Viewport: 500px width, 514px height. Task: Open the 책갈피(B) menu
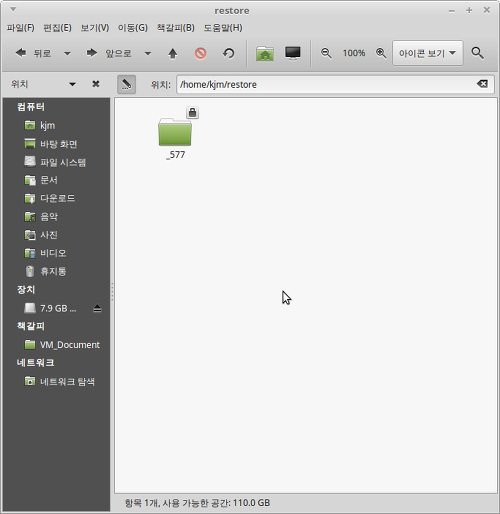(x=176, y=28)
